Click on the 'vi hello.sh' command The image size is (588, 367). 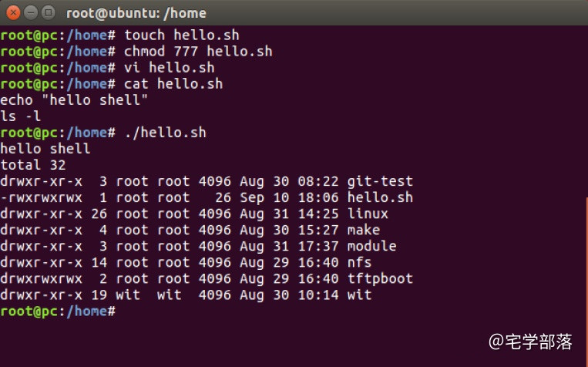coord(169,68)
